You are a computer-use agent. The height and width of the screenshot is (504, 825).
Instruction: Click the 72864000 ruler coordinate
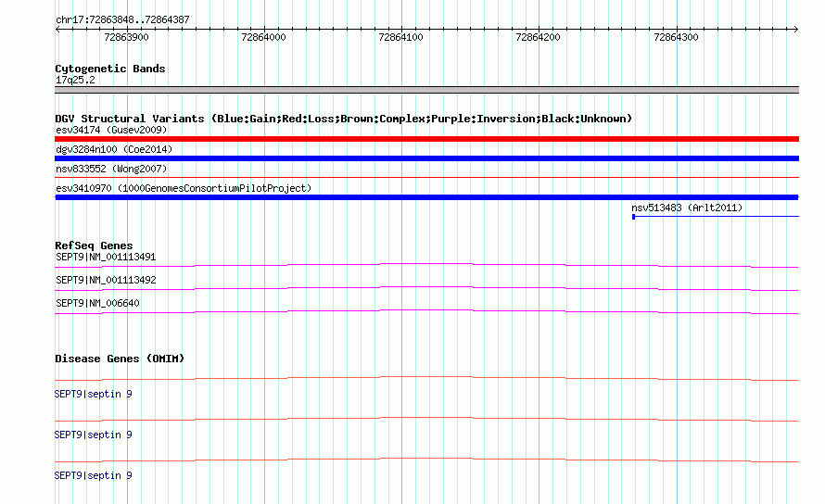(263, 37)
